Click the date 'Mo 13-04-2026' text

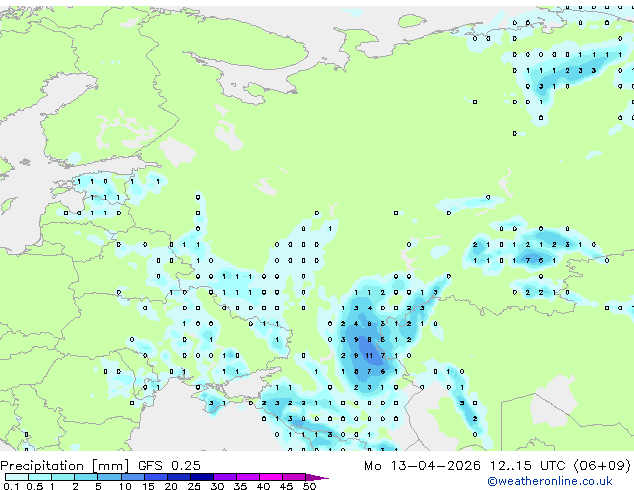coord(422,466)
